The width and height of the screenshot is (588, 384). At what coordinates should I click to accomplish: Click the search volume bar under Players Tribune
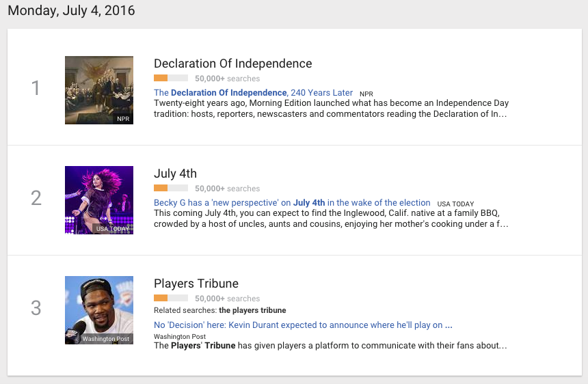(x=170, y=299)
